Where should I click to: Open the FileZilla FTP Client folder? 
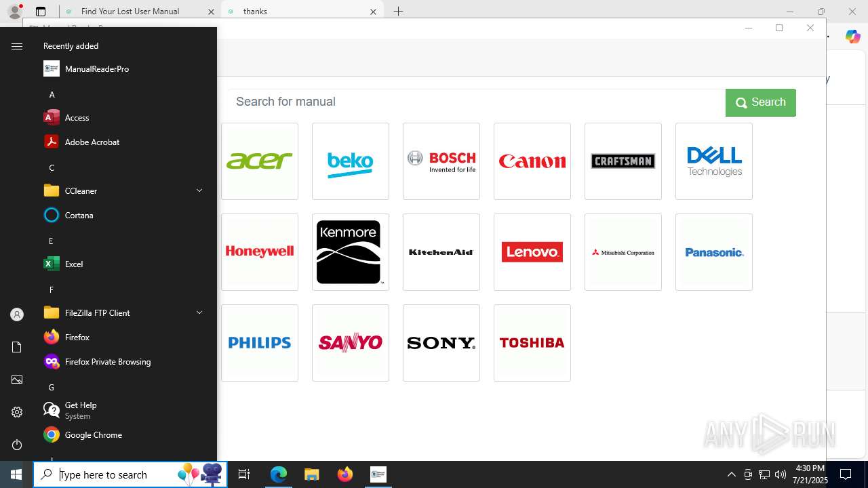125,313
